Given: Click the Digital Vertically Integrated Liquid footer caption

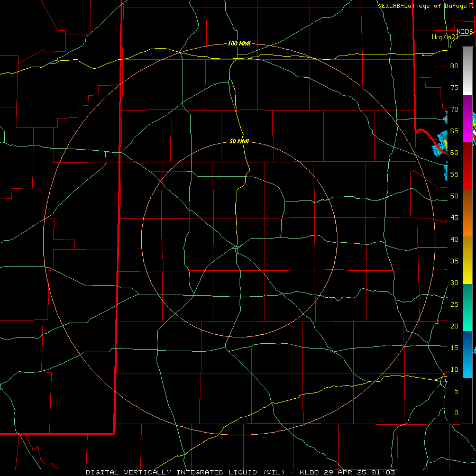Looking at the screenshot, I should tap(241, 472).
